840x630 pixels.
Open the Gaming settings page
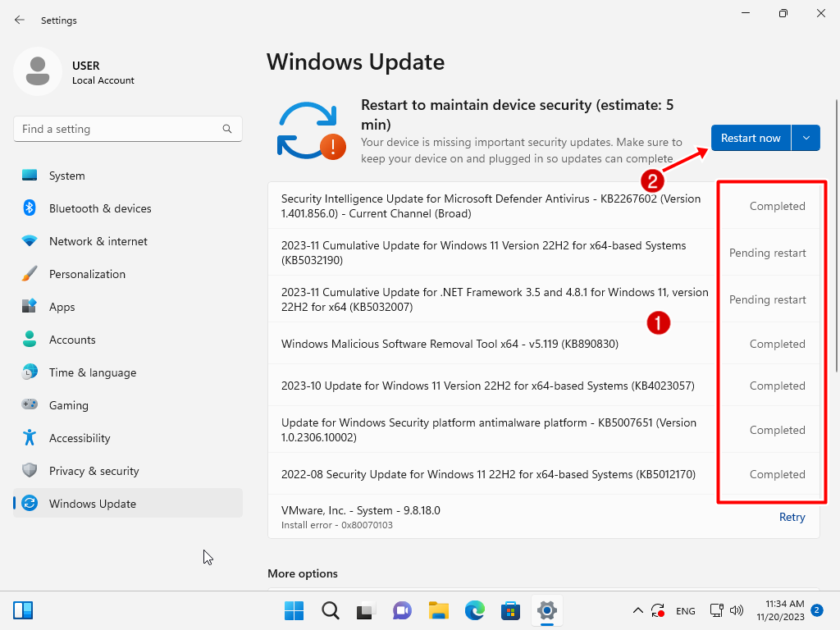pos(68,405)
